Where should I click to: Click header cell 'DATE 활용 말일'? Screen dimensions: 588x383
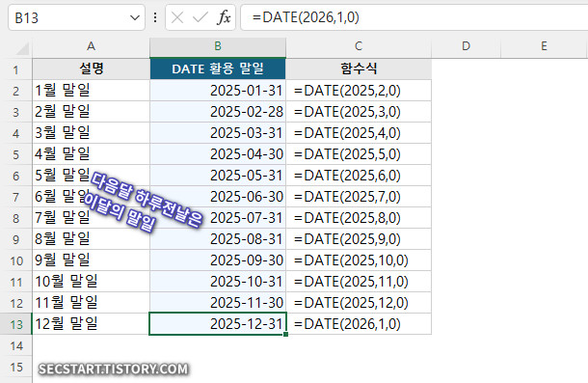[x=218, y=69]
